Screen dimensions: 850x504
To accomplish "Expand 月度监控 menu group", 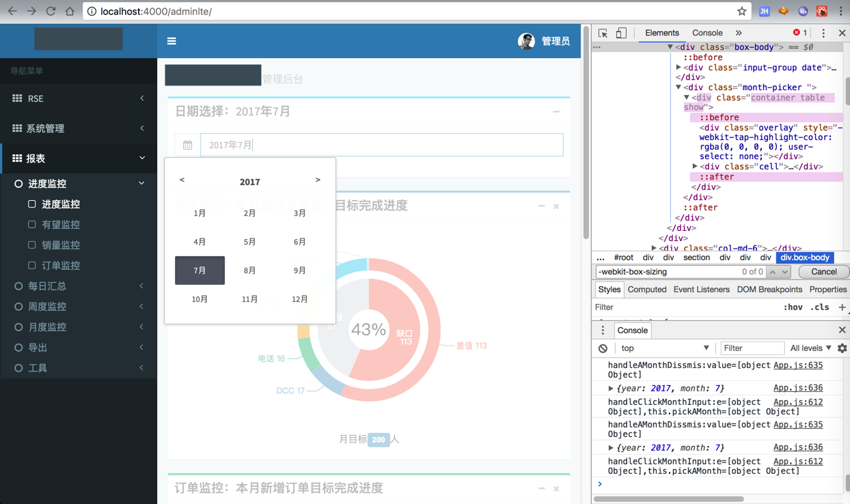I will [x=79, y=327].
